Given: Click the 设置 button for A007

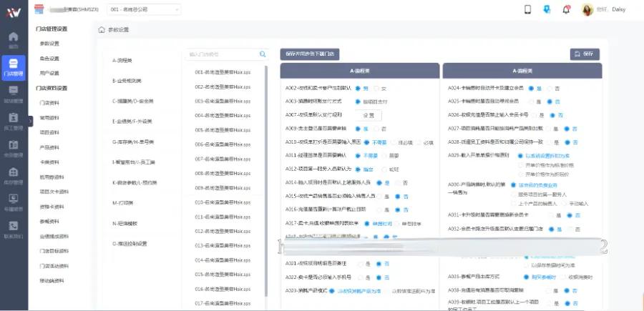Looking at the screenshot, I should tap(369, 116).
